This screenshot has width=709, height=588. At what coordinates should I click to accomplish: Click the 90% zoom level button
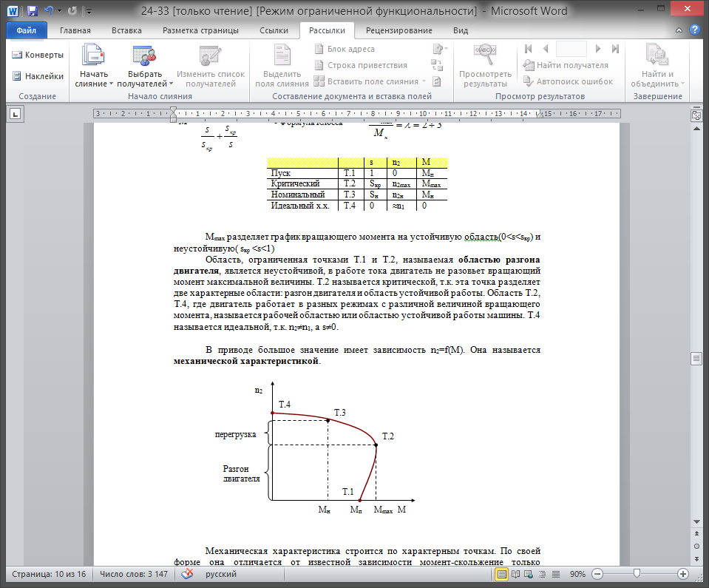coord(577,574)
